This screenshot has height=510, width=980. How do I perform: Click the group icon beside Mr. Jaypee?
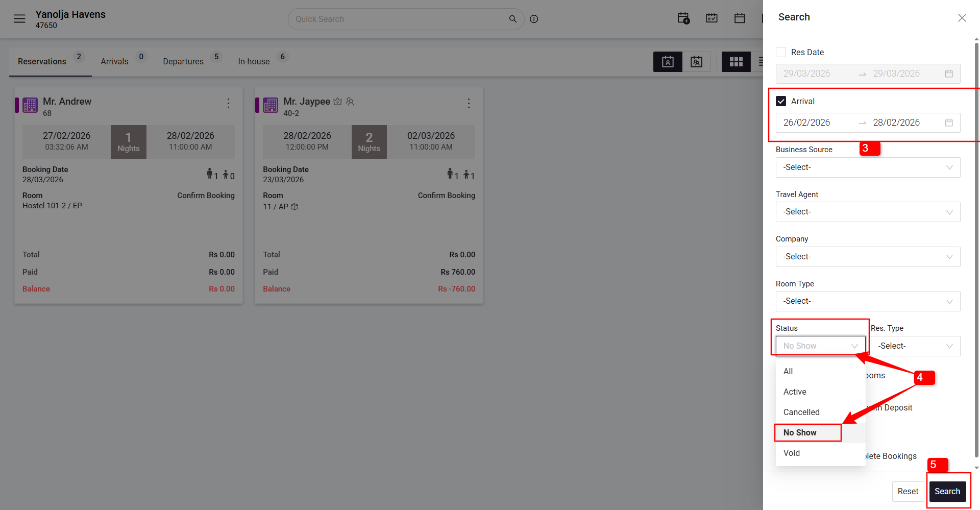(350, 102)
